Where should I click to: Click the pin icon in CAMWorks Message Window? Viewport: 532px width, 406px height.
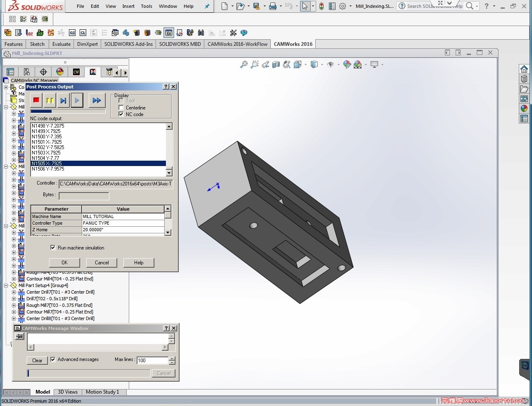click(20, 337)
